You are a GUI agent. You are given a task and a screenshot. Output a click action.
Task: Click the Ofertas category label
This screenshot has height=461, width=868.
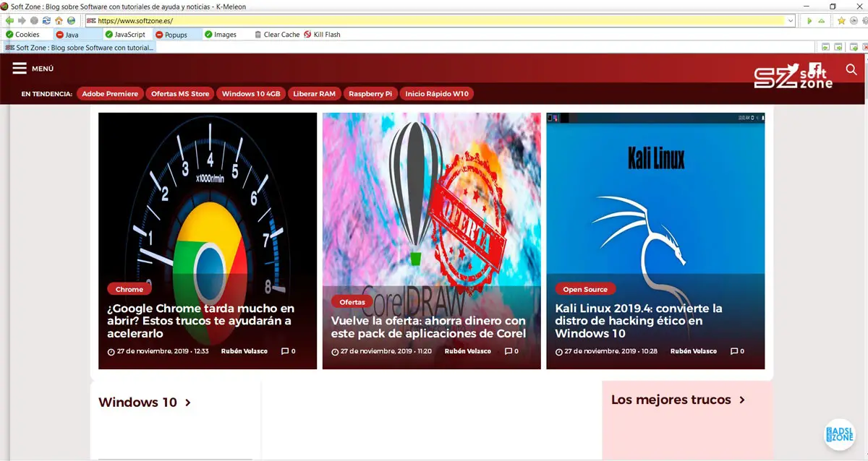352,301
